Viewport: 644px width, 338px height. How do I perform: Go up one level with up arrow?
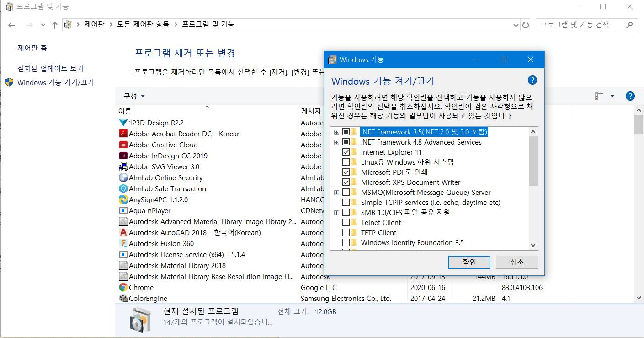click(55, 25)
